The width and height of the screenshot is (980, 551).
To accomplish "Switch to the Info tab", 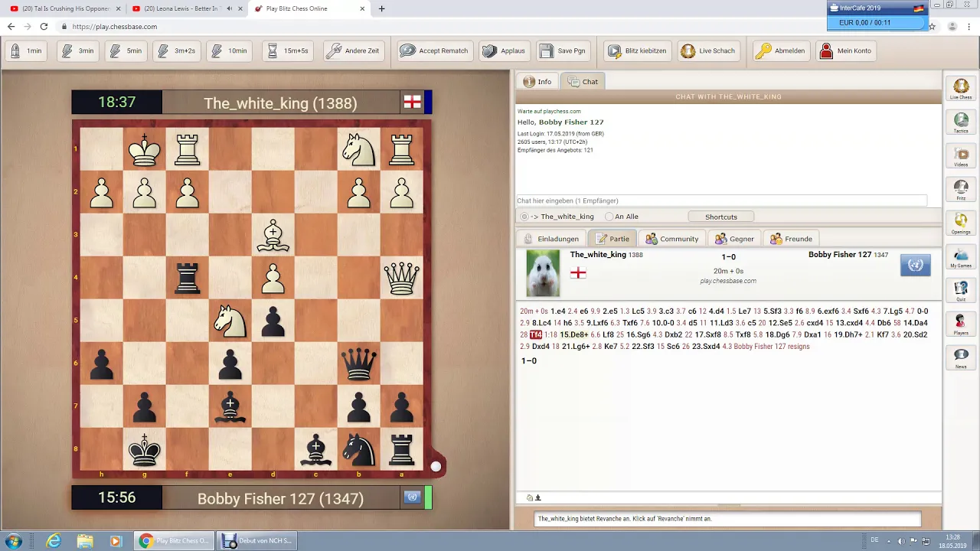I will coord(537,82).
